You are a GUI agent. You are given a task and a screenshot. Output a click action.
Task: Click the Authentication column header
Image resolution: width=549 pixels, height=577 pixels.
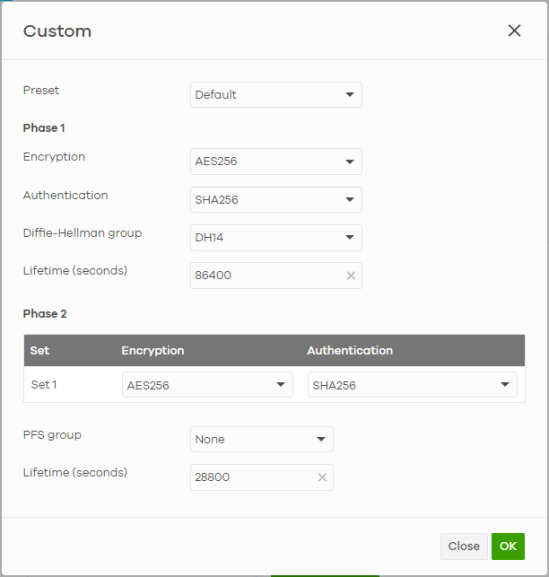(x=350, y=350)
